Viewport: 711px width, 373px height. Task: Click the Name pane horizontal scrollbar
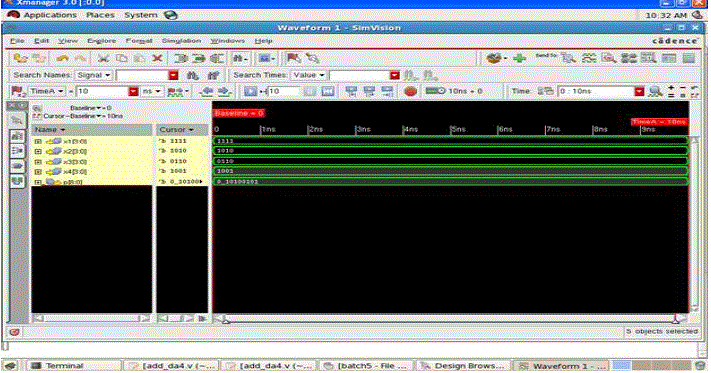(x=91, y=319)
